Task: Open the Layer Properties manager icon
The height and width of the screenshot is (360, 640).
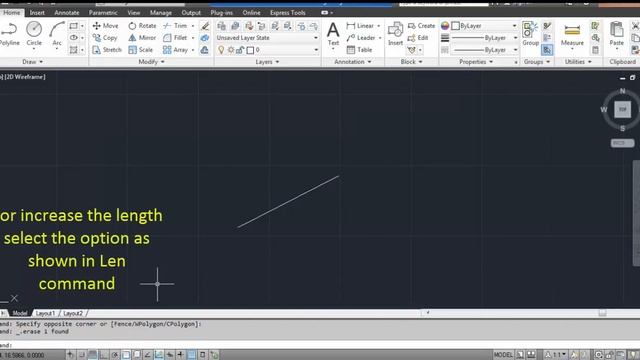Action: point(222,26)
